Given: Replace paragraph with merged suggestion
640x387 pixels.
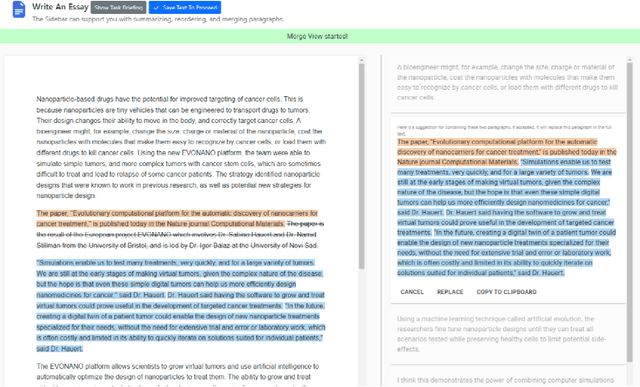Looking at the screenshot, I should 450,292.
